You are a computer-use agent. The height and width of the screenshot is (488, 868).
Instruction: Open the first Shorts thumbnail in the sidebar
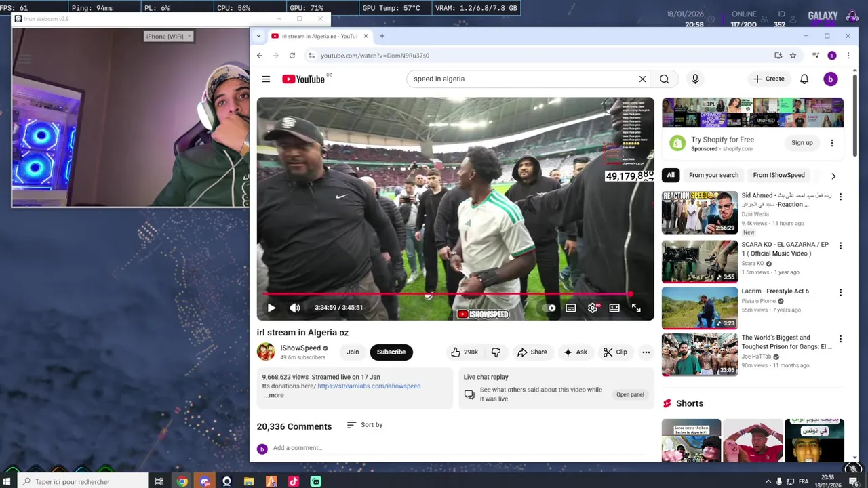pyautogui.click(x=691, y=441)
